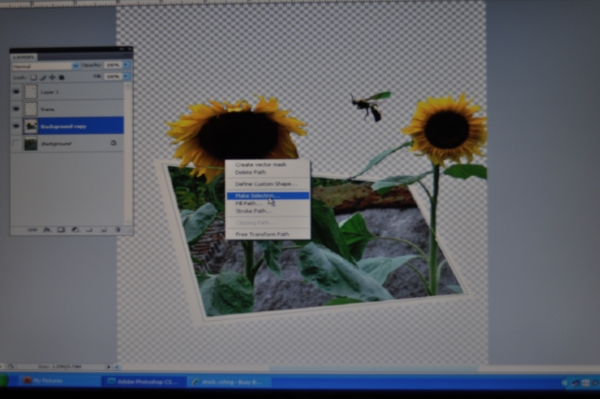600x399 pixels.
Task: Lock transparent pixels icon
Action: pos(34,78)
